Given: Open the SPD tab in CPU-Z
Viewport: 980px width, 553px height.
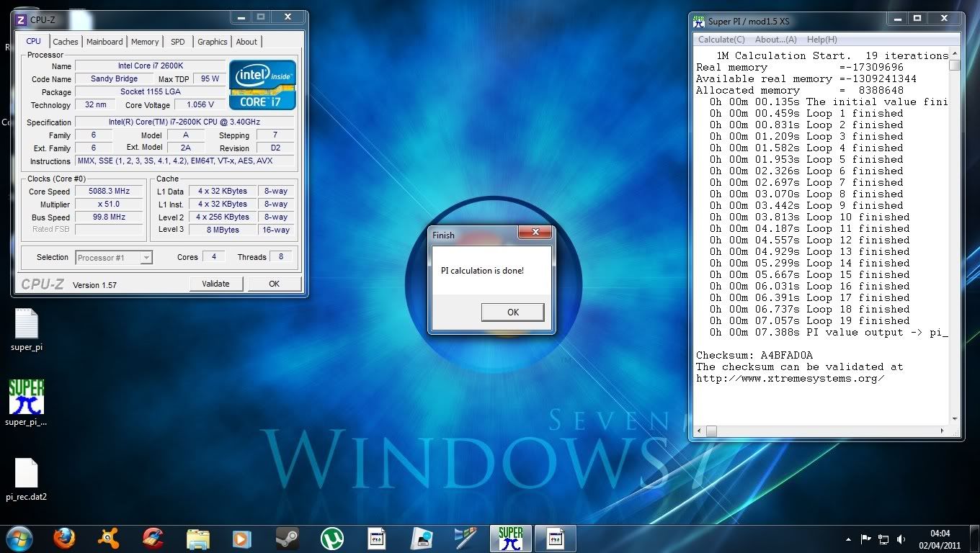Looking at the screenshot, I should [x=178, y=42].
